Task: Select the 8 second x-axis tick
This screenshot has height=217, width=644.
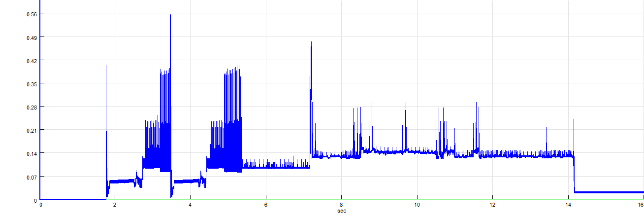Action: (x=341, y=205)
